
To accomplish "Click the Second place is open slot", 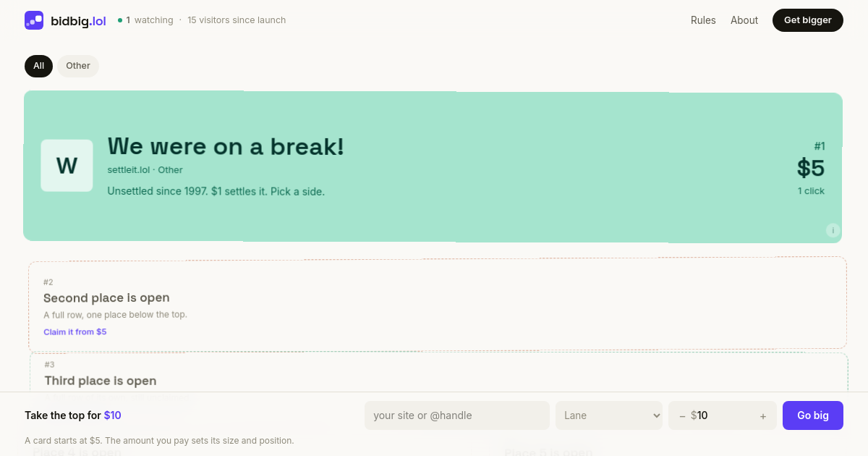I will pos(438,304).
